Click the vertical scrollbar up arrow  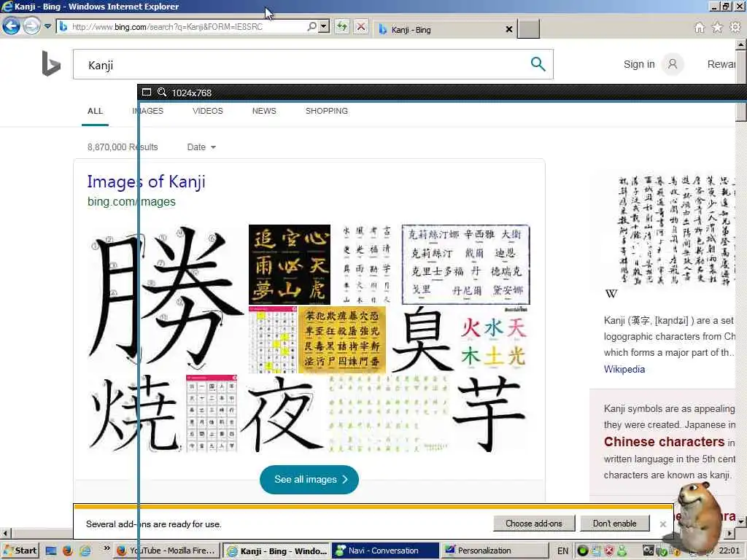(x=741, y=45)
